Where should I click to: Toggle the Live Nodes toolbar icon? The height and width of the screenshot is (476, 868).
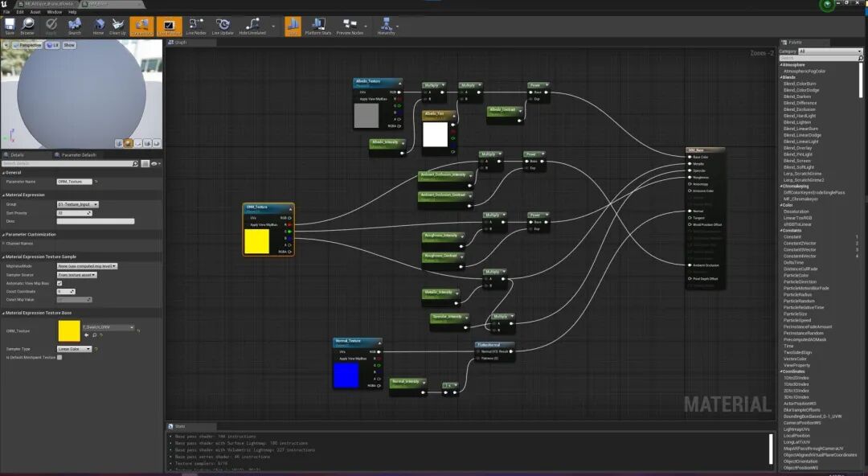pos(197,27)
